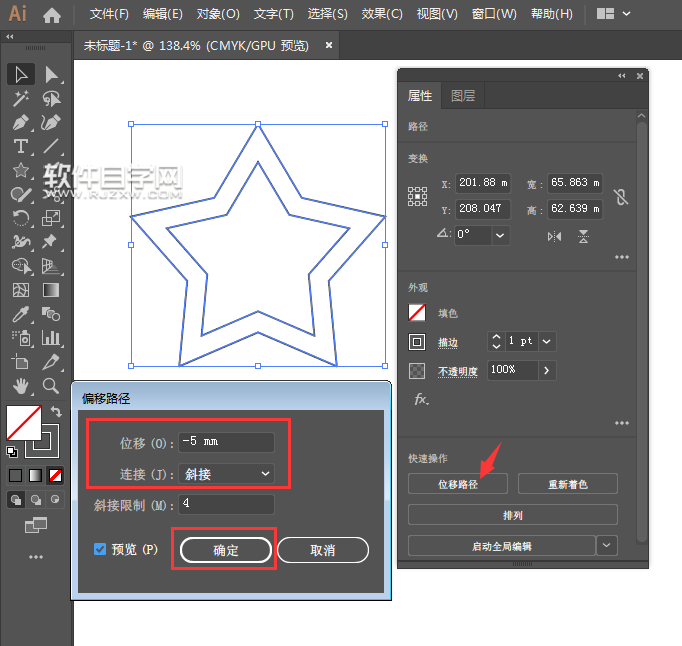The width and height of the screenshot is (682, 646).
Task: Select the Rotate tool
Action: [20, 218]
